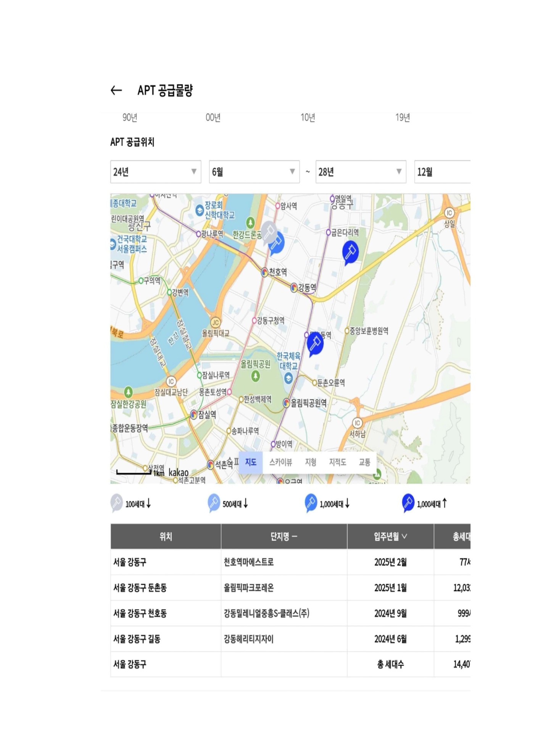Screen dimensions: 535x756
Task: Click the 강동밀레니얼중흥S-클래스(주) row name
Action: point(266,613)
